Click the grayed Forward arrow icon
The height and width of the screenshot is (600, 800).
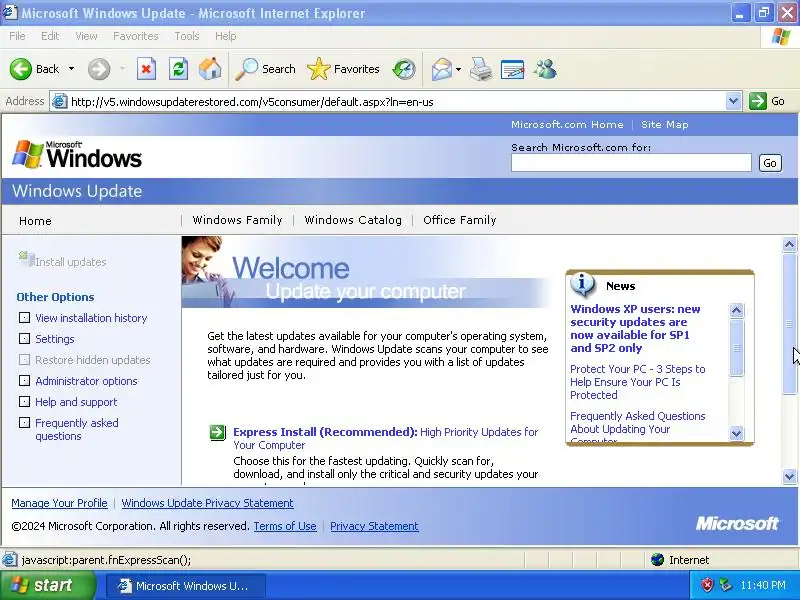[x=99, y=69]
